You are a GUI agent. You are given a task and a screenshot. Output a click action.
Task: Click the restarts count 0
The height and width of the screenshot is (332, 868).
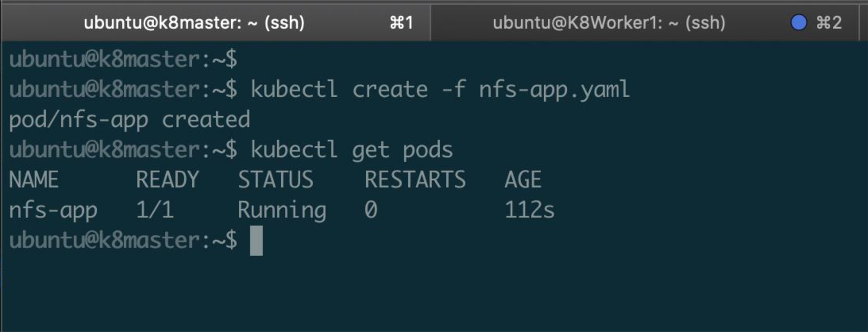tap(371, 210)
